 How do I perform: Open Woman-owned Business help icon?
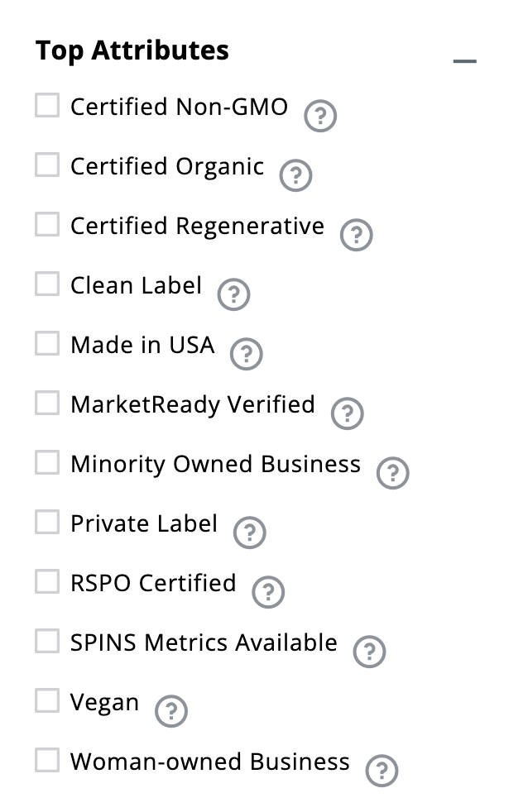pyautogui.click(x=382, y=771)
